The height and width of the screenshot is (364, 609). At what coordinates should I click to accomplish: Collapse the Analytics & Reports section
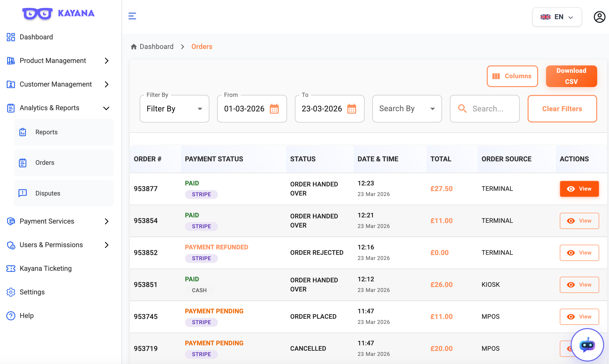(106, 108)
